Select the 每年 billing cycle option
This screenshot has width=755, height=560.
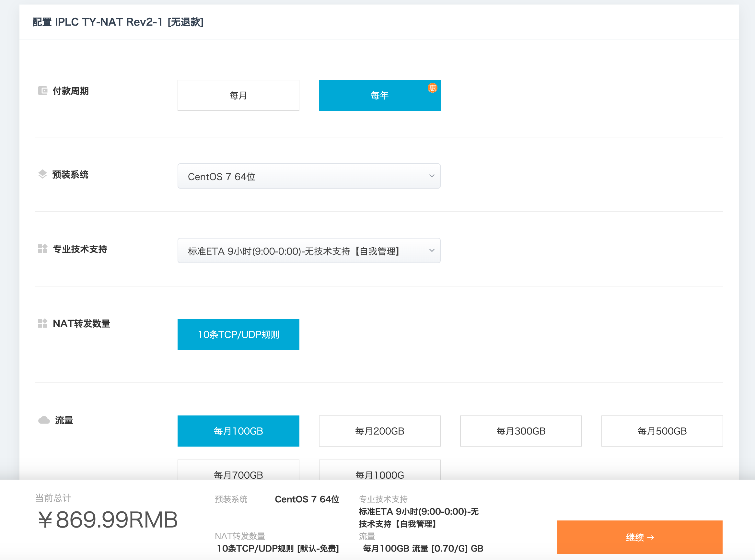[379, 95]
